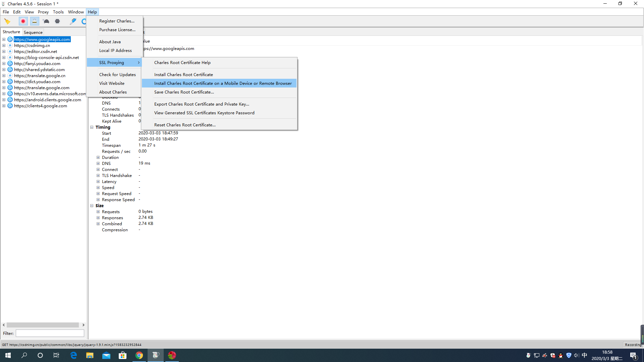
Task: Select the http://shared.ydstatic.com host row
Action: click(x=39, y=70)
